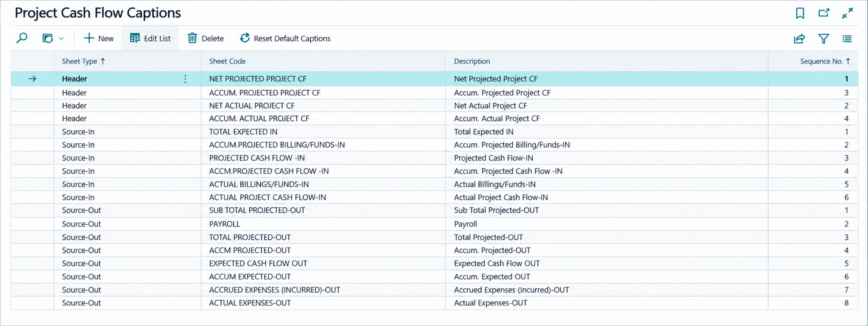Click Reset Default Captions
This screenshot has width=868, height=326.
[x=285, y=38]
